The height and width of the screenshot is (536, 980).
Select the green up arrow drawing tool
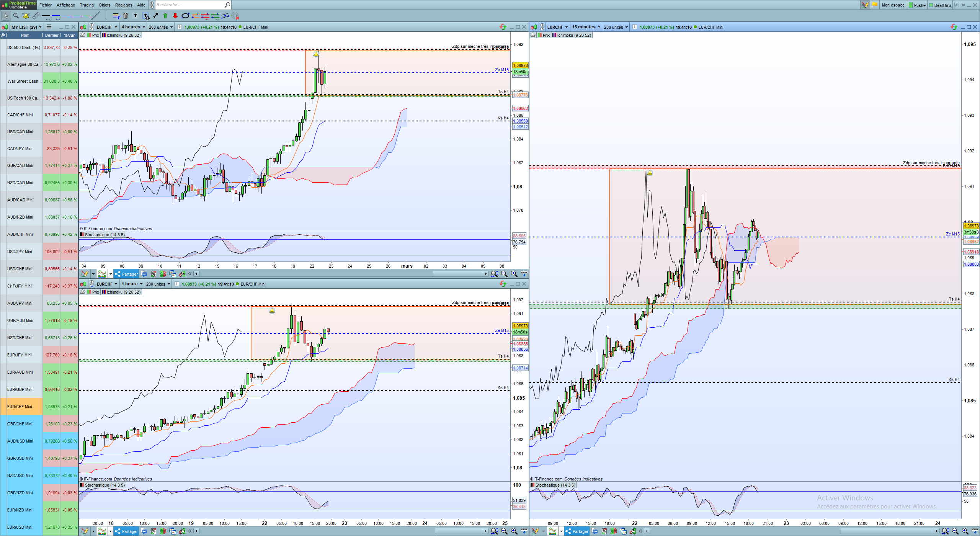[x=165, y=16]
